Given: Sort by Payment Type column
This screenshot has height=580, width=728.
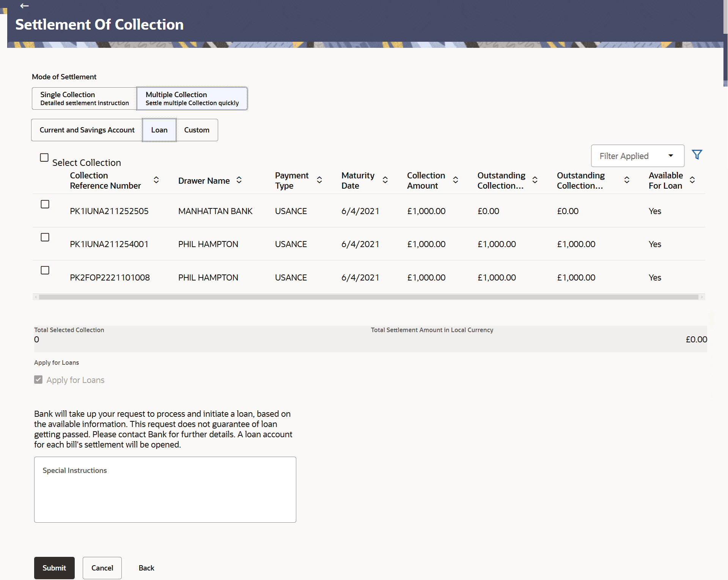Looking at the screenshot, I should [x=319, y=180].
